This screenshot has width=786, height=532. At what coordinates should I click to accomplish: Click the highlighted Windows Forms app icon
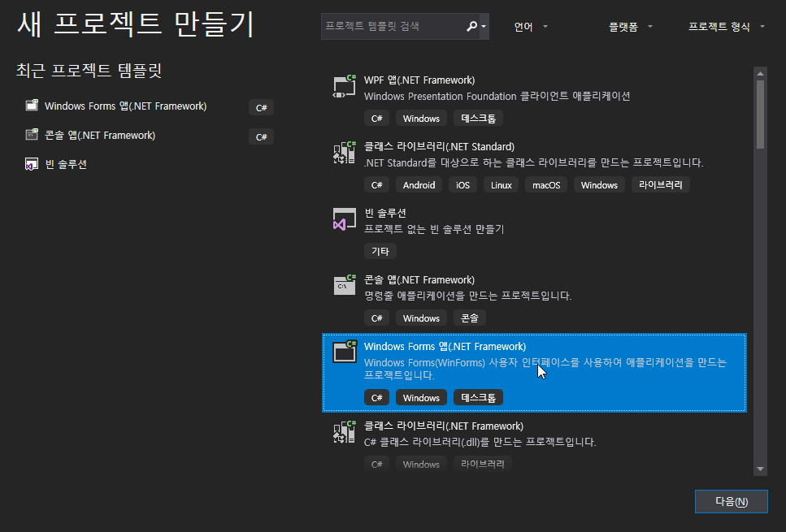point(345,352)
